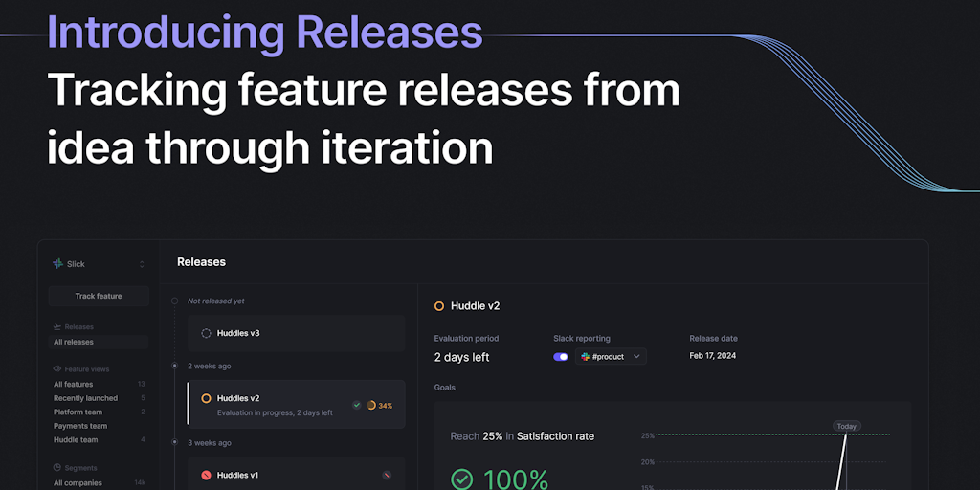Click the 25% chart axis label

(648, 435)
